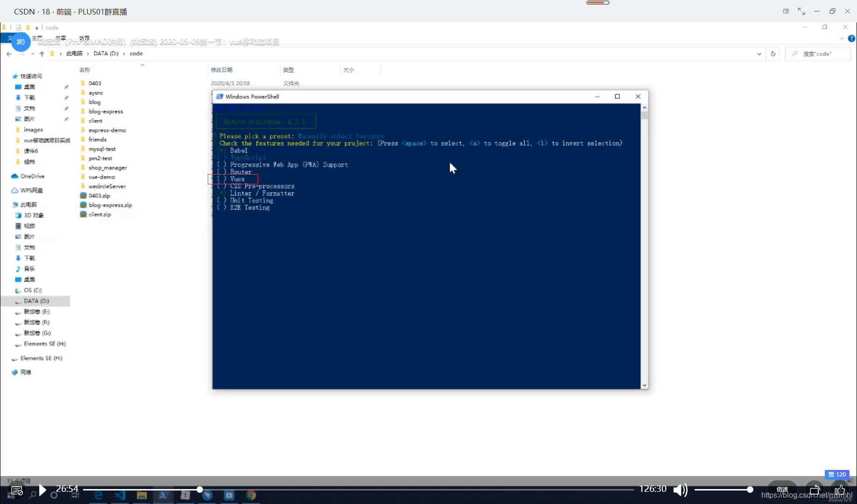This screenshot has width=857, height=504.
Task: Toggle the TypeScript feature checkbox
Action: click(x=222, y=158)
